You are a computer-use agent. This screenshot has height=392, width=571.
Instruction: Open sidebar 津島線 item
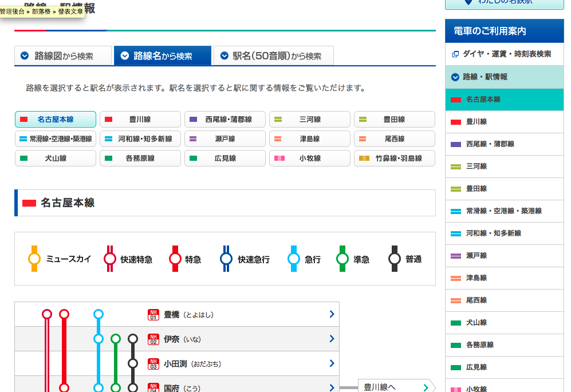(505, 278)
